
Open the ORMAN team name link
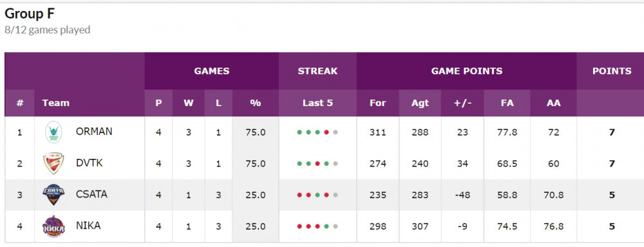pyautogui.click(x=94, y=132)
